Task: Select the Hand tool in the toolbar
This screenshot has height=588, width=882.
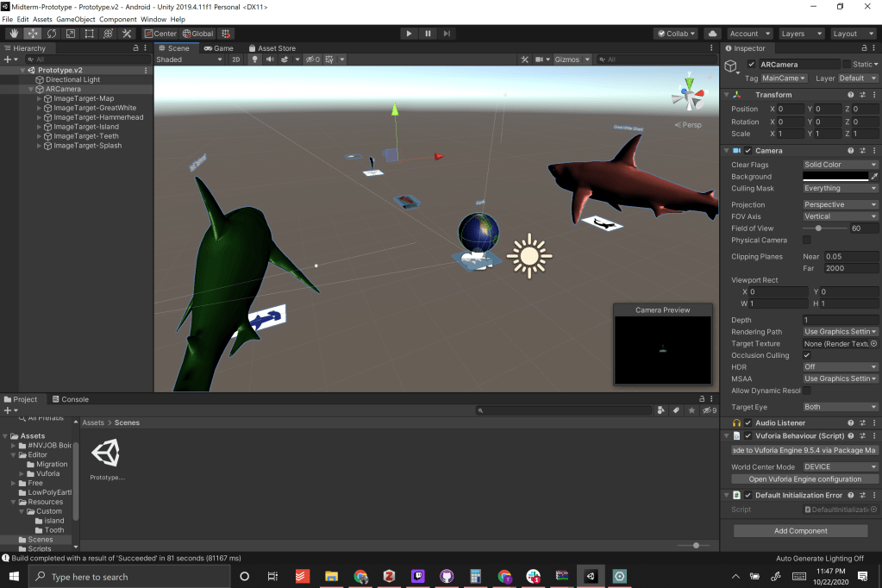Action: (14, 34)
